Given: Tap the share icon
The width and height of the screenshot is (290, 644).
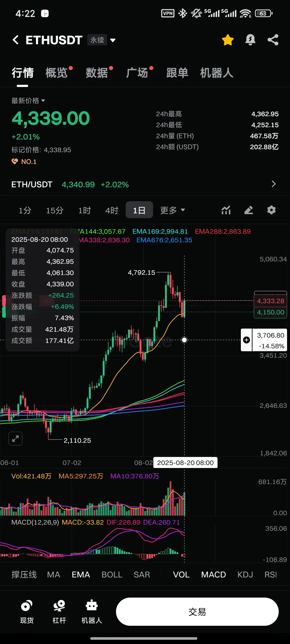Looking at the screenshot, I should coord(273,40).
